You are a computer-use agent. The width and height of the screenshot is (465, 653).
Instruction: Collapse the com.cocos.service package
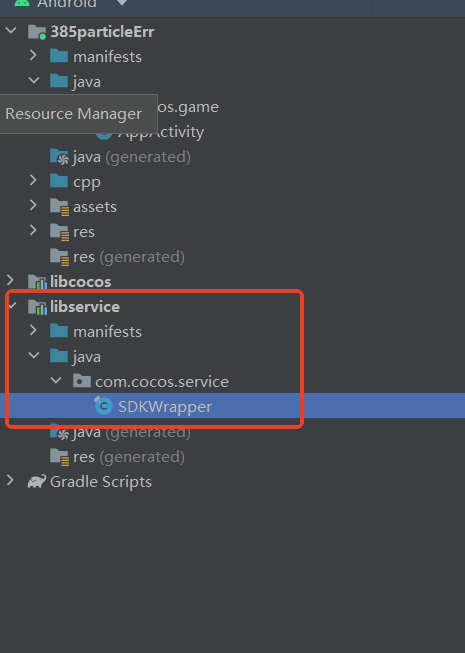coord(56,381)
